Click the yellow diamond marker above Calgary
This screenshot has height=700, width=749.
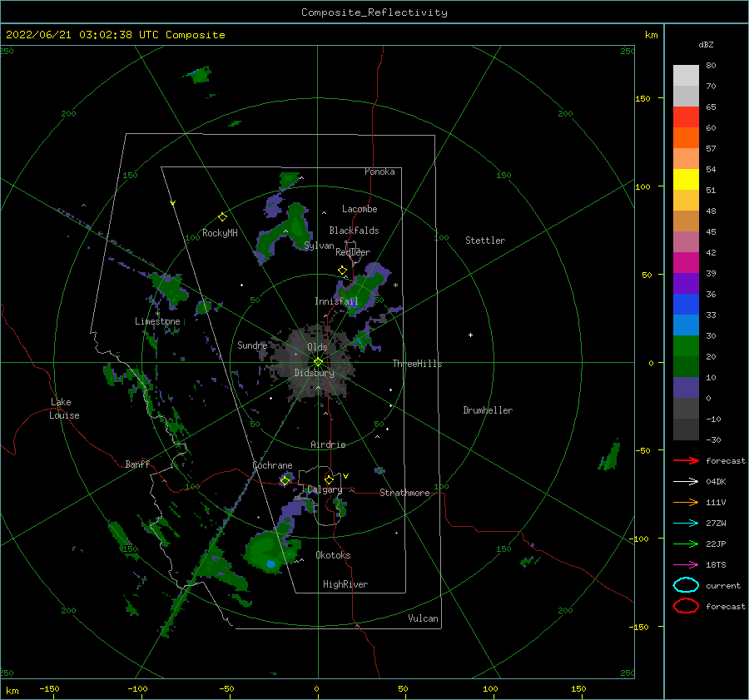click(x=329, y=479)
